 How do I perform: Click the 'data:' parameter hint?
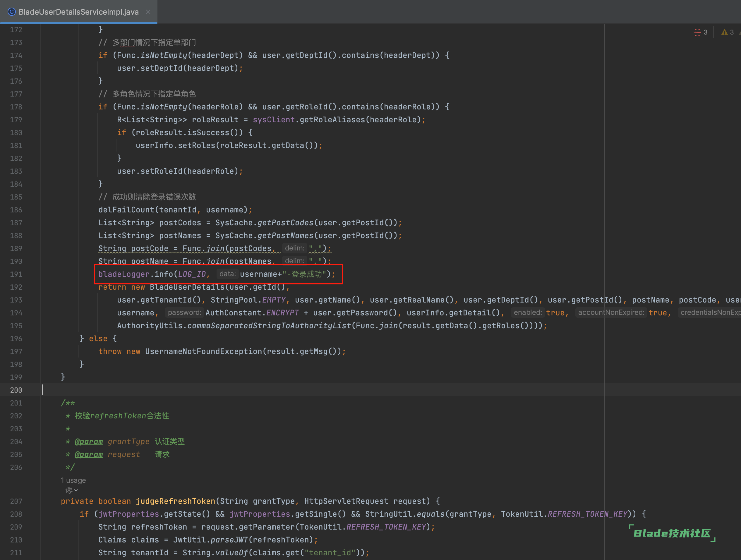(x=227, y=274)
